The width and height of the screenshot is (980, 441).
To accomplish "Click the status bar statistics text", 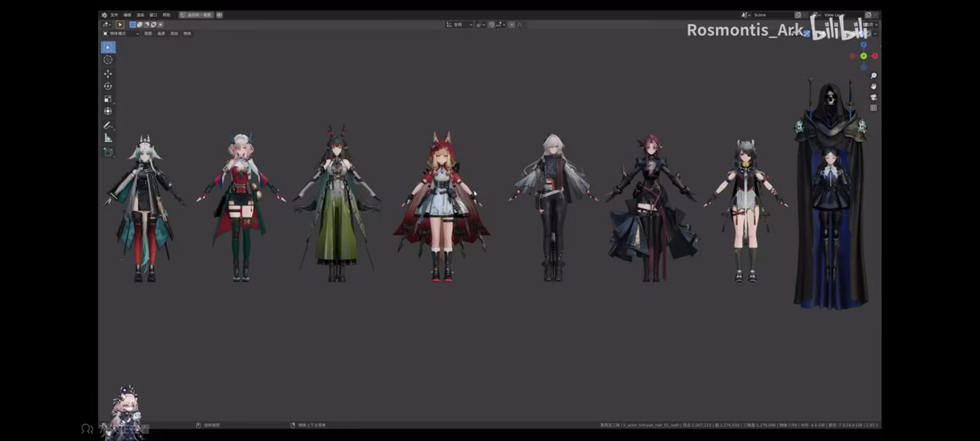I will [x=739, y=425].
